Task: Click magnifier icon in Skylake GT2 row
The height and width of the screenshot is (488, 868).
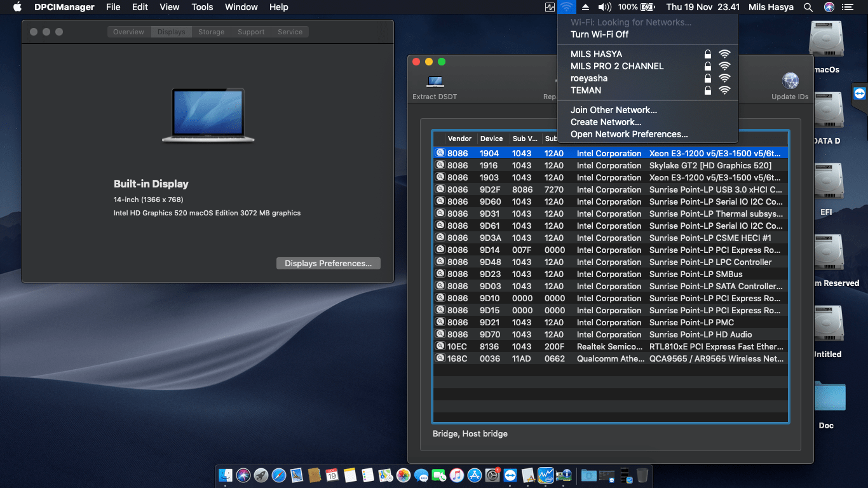Action: (440, 165)
